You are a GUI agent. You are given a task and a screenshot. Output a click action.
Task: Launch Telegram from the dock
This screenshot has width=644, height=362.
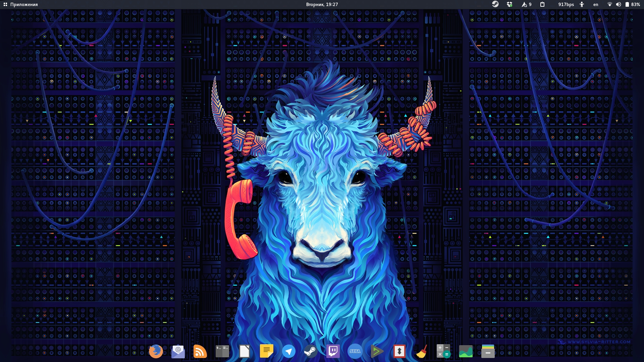289,351
